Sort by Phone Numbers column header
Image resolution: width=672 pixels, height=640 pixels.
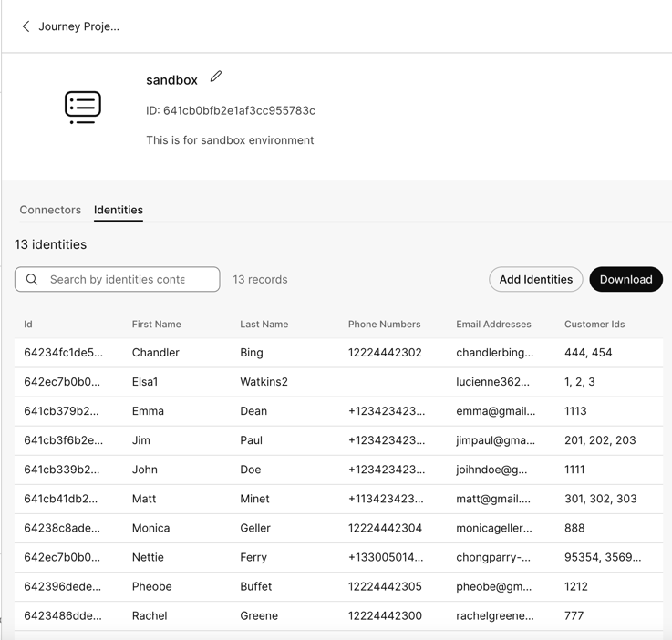[385, 325]
